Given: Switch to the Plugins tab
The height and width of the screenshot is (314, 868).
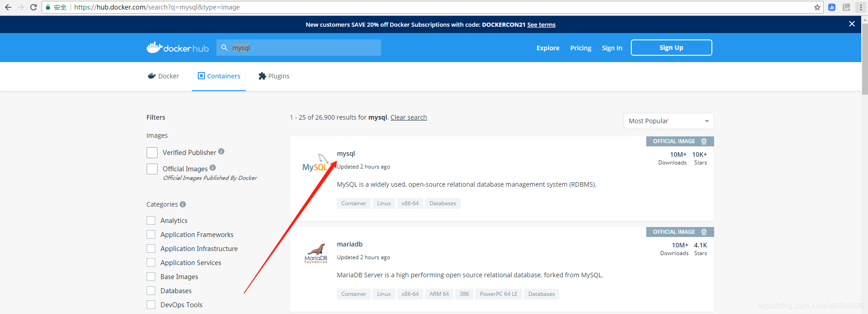Looking at the screenshot, I should (274, 76).
